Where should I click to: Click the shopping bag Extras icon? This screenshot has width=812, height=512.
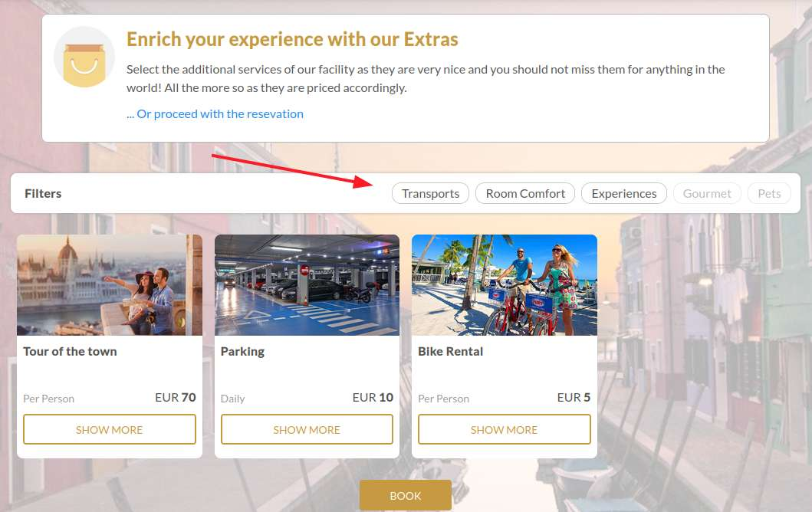[x=84, y=57]
